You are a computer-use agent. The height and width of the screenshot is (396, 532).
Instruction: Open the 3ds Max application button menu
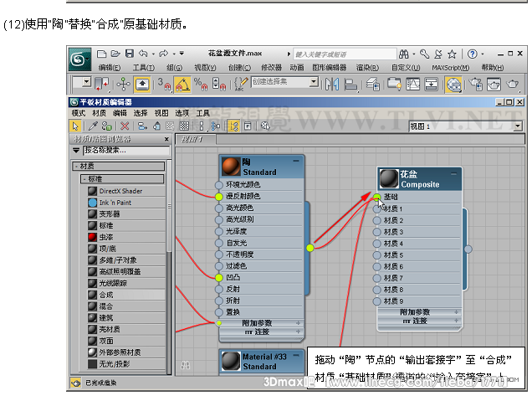79,59
